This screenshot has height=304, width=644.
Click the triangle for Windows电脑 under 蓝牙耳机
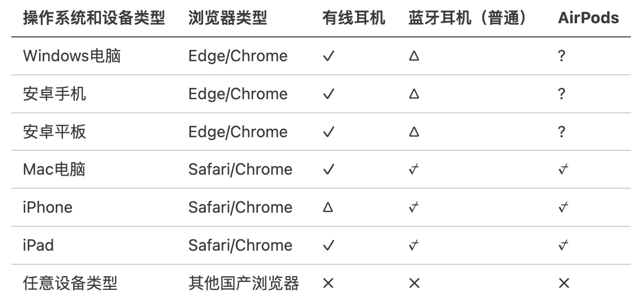click(x=414, y=56)
